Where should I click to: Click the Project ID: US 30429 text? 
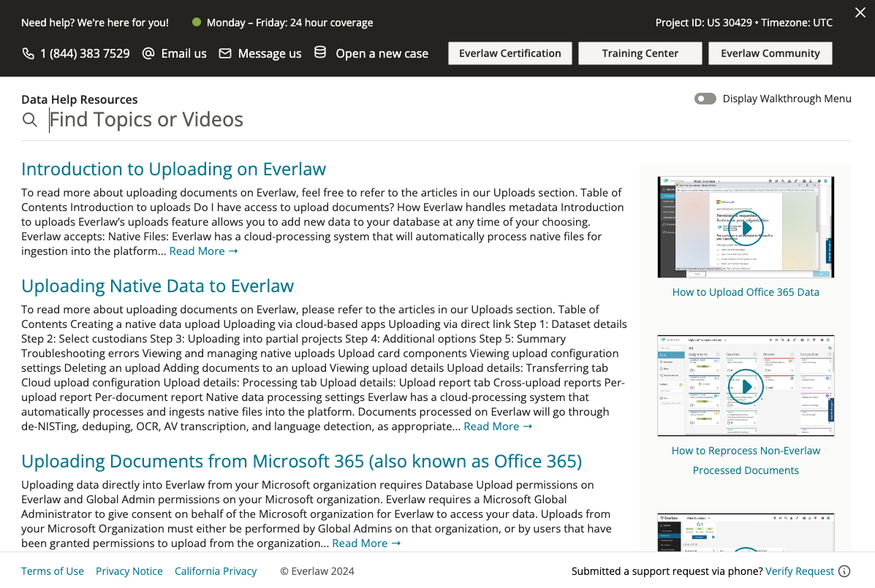point(704,23)
